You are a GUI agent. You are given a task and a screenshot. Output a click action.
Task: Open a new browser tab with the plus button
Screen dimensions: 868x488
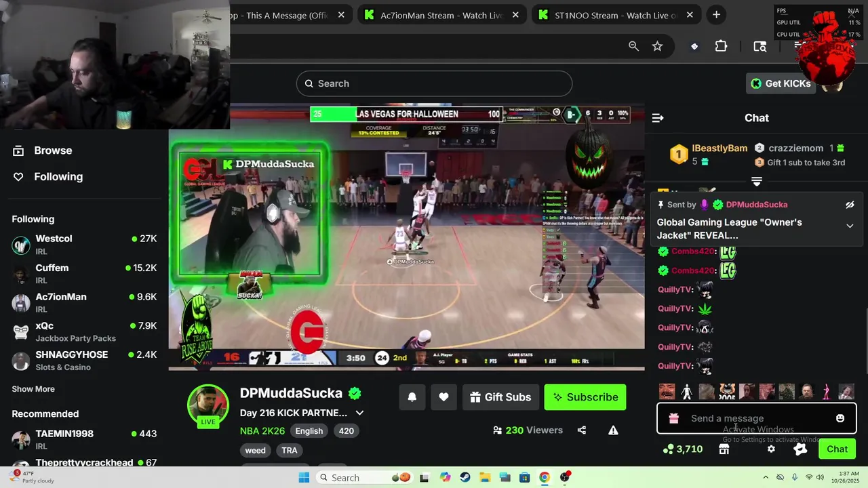click(716, 15)
